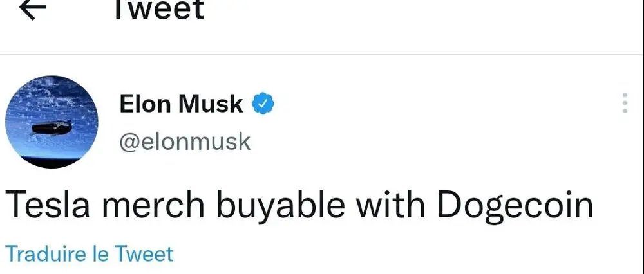Open Elon Musk's profile picture

(52, 122)
